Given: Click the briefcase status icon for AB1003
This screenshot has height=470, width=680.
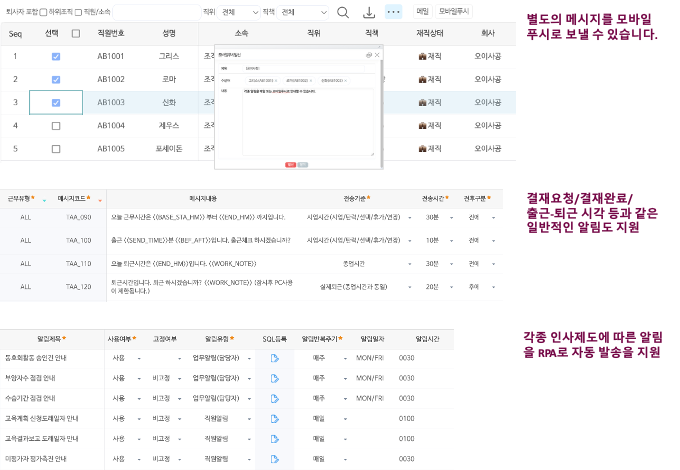Looking at the screenshot, I should (x=422, y=102).
